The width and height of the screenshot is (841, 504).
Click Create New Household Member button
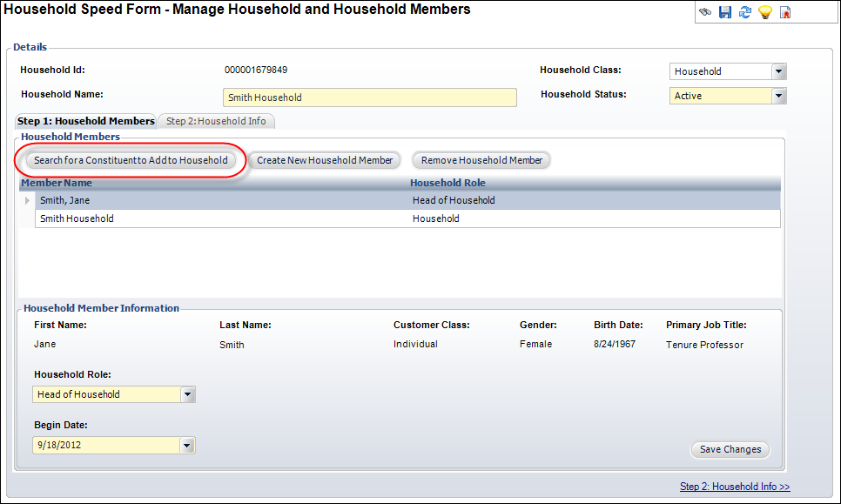pyautogui.click(x=325, y=160)
